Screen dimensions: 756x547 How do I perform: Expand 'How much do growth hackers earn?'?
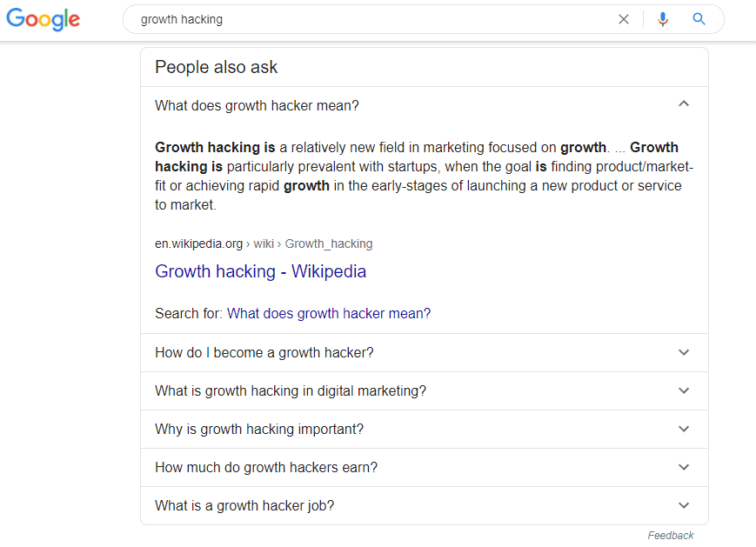[266, 467]
